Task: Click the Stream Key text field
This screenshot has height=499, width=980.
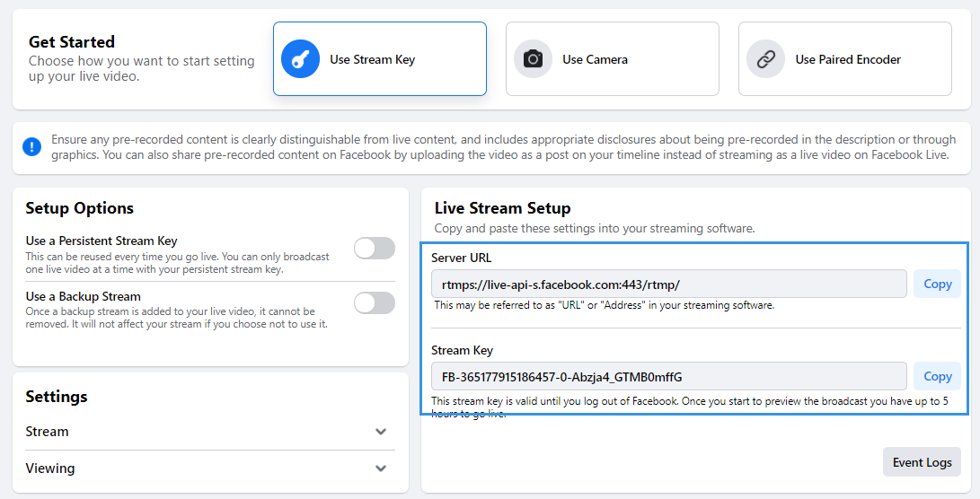Action: 668,377
